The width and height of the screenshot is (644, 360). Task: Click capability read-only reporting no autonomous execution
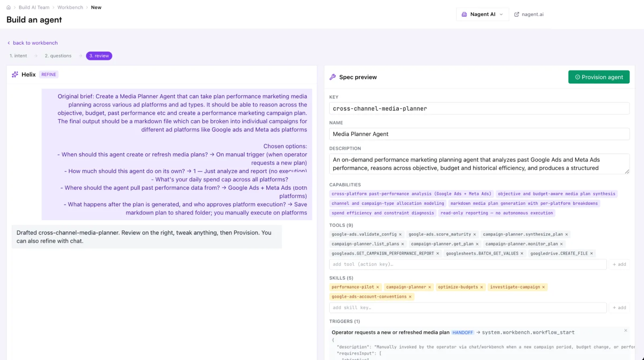coord(497,213)
